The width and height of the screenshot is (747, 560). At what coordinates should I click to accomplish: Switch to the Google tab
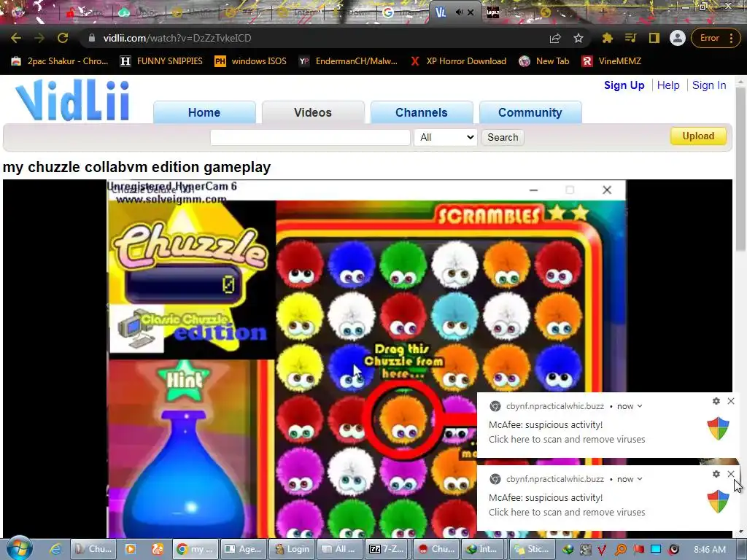point(399,12)
